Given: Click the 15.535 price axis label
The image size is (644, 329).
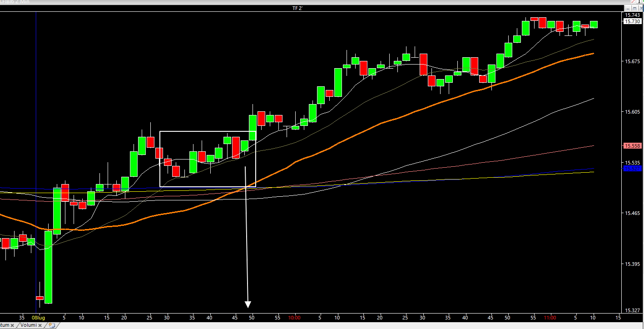Looking at the screenshot, I should 633,162.
